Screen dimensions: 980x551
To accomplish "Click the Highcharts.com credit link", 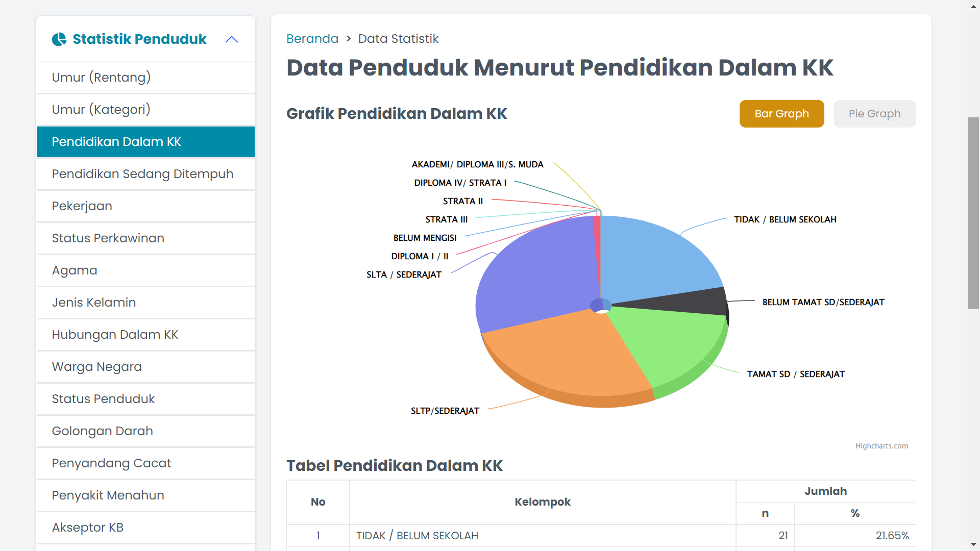I will (x=881, y=445).
